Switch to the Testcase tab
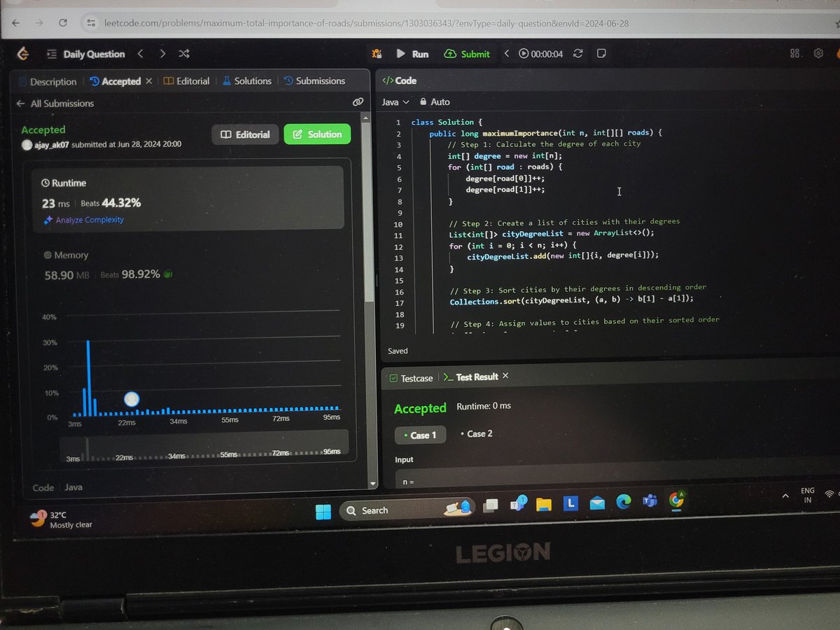Image resolution: width=840 pixels, height=630 pixels. (412, 378)
